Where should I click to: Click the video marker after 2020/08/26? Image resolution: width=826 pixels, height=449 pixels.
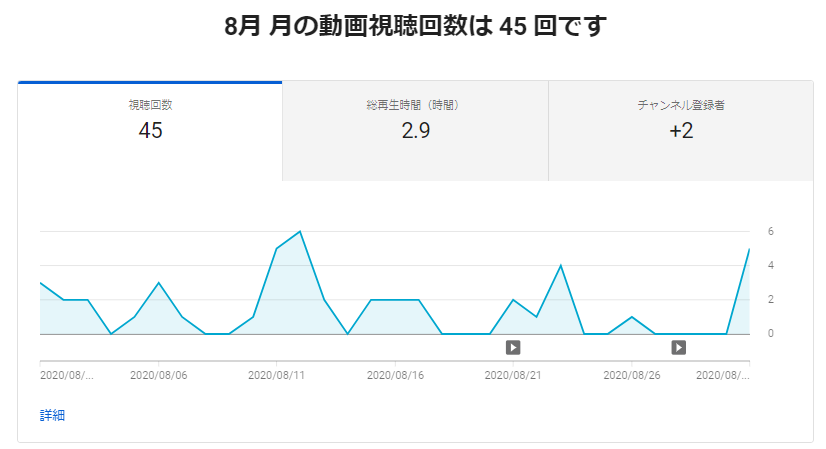pos(678,347)
